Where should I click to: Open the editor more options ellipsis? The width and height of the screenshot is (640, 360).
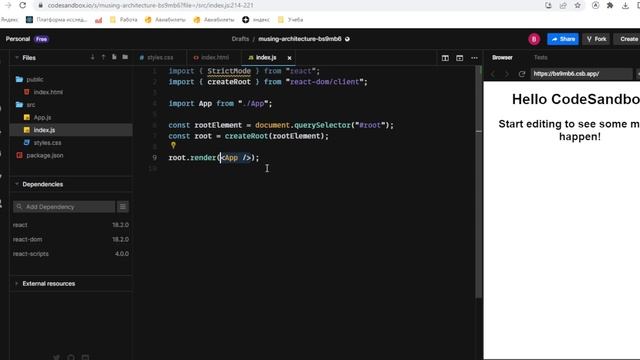(474, 58)
